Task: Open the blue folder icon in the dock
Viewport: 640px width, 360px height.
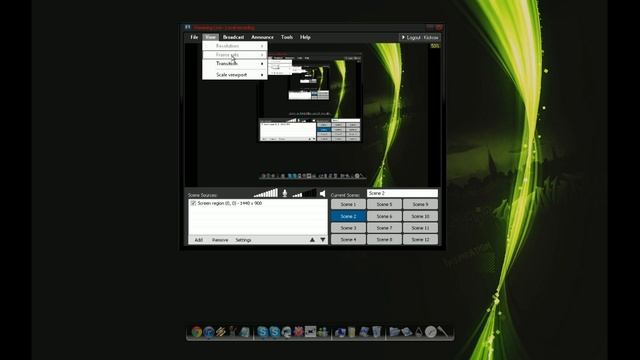Action: click(x=394, y=332)
